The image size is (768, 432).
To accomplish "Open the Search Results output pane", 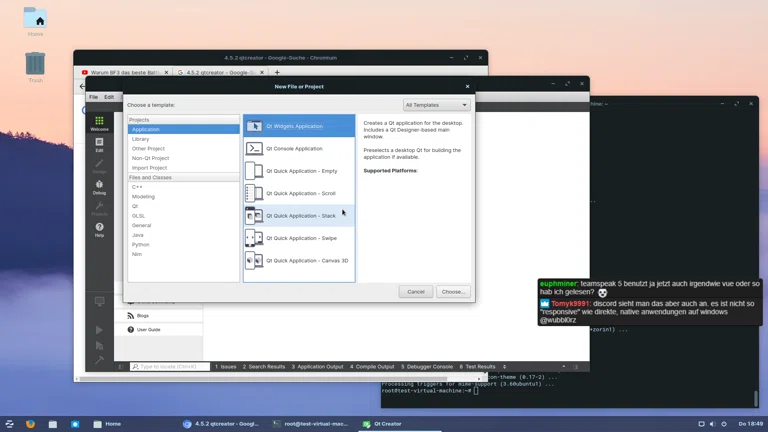I will tap(264, 367).
